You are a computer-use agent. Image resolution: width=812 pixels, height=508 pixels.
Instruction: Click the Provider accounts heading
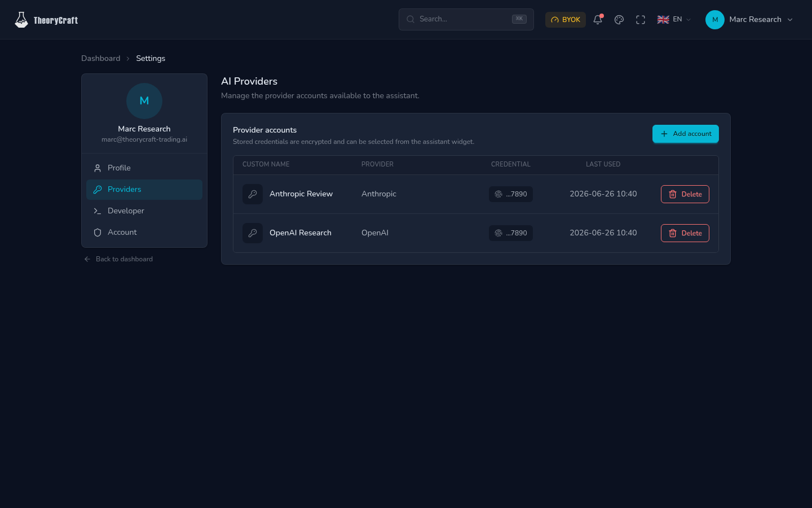(x=265, y=130)
